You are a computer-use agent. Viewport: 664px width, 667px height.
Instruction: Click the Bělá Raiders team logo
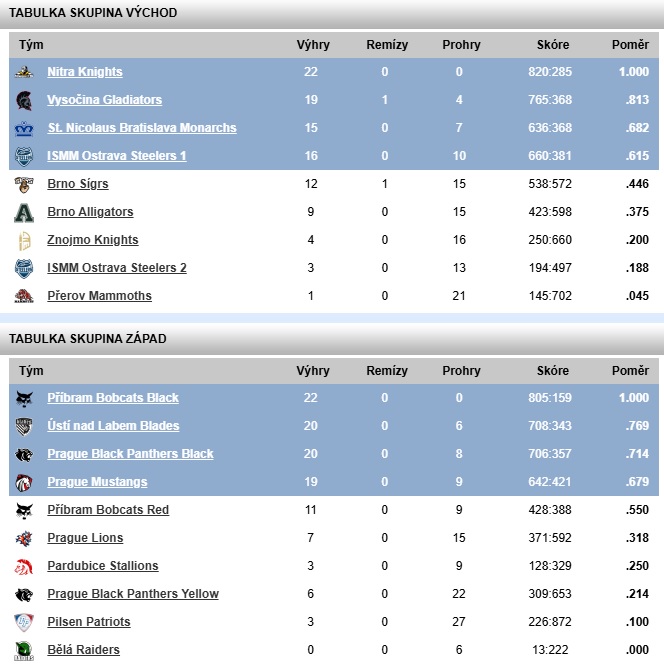coord(24,650)
